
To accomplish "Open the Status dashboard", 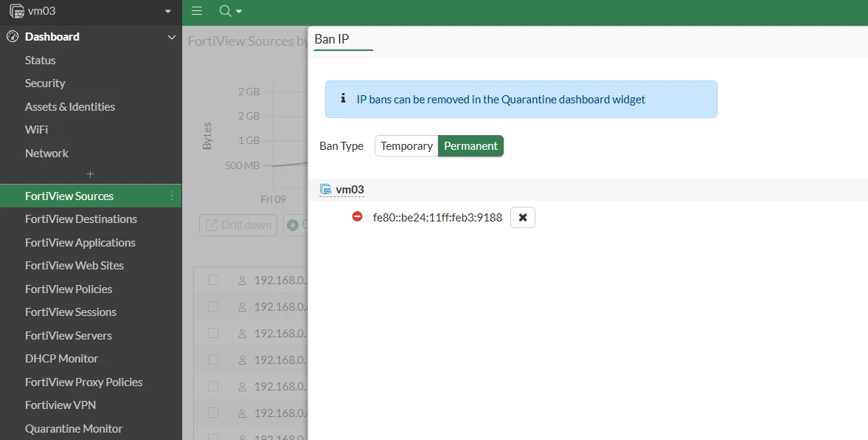I will click(41, 61).
